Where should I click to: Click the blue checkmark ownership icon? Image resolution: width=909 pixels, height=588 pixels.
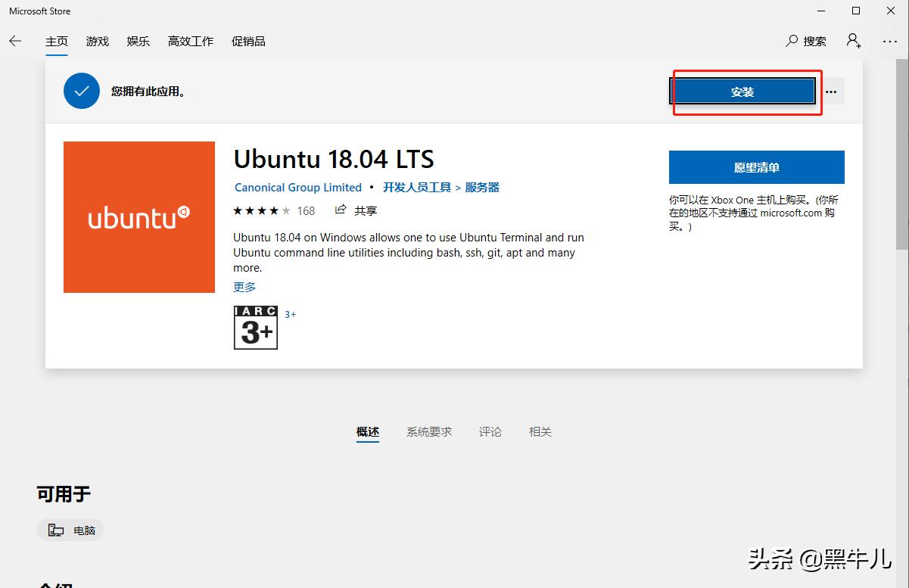[x=81, y=91]
